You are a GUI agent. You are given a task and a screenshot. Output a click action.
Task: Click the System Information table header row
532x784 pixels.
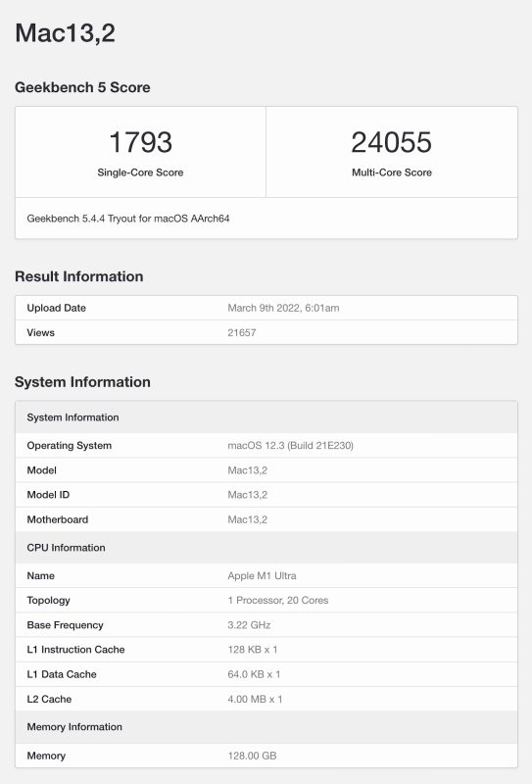click(x=266, y=417)
